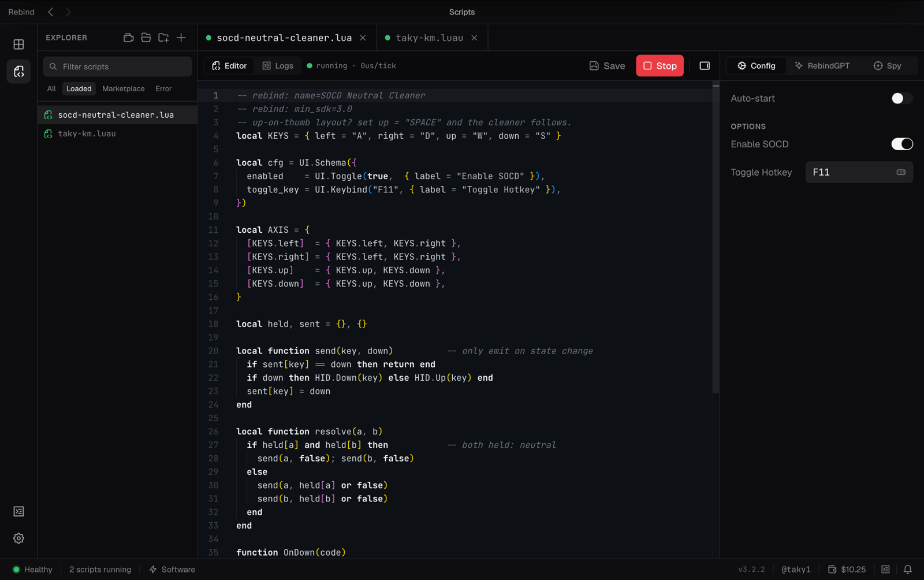Click the 'function OnDown(code)' line
924x580 pixels.
pos(291,552)
